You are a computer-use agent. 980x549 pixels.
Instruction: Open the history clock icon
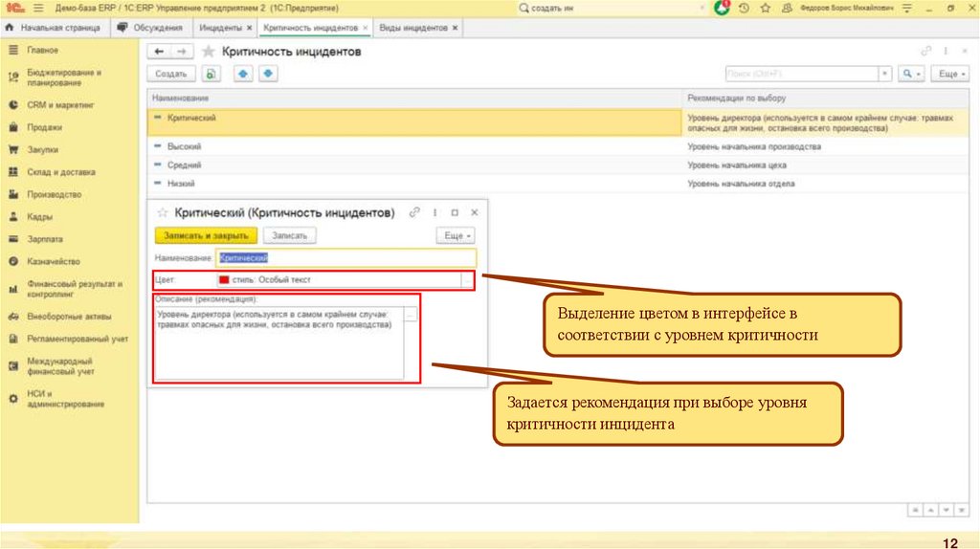coord(744,8)
